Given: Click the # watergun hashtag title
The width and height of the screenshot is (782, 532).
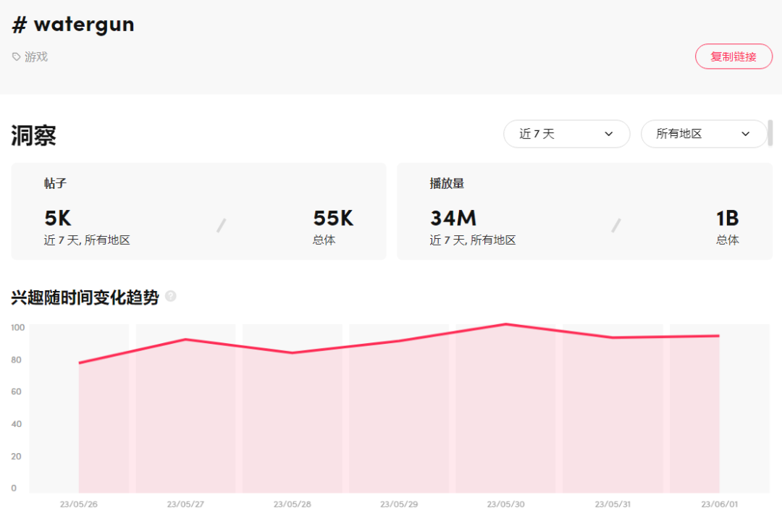Looking at the screenshot, I should point(72,24).
